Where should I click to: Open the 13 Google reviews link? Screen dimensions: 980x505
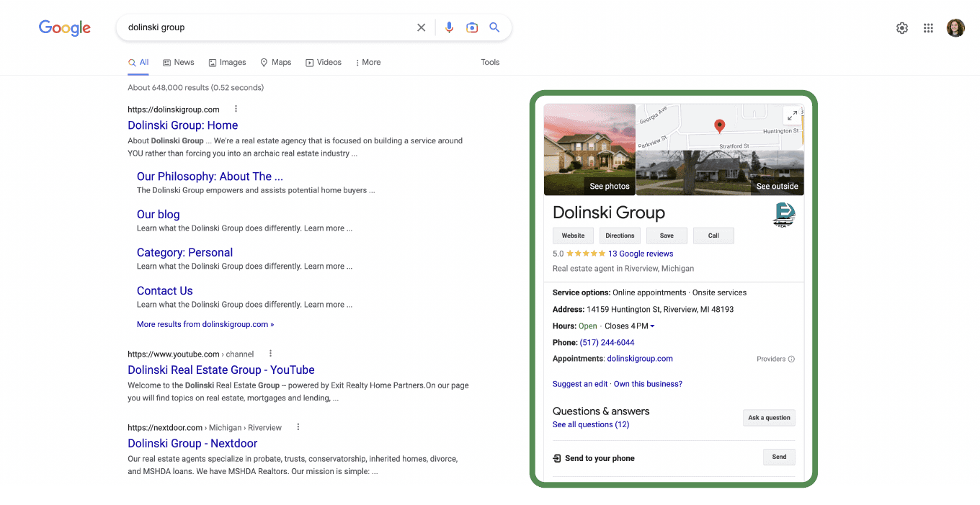coord(641,254)
